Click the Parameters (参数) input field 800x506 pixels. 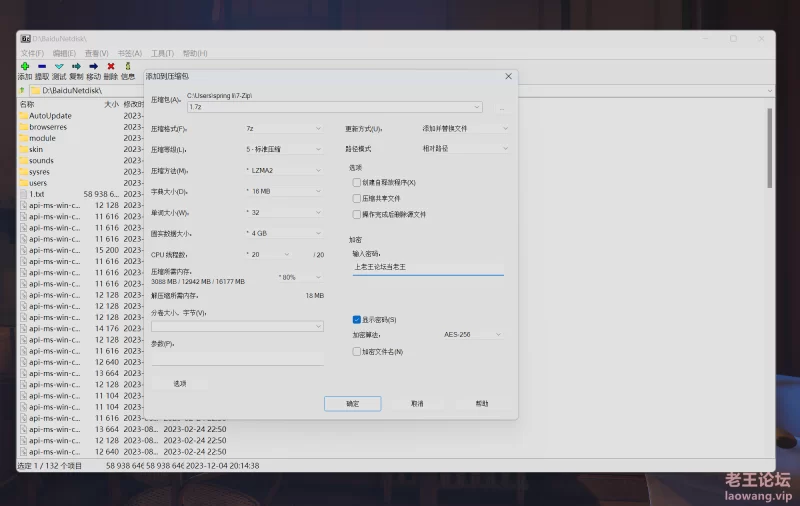click(x=237, y=359)
